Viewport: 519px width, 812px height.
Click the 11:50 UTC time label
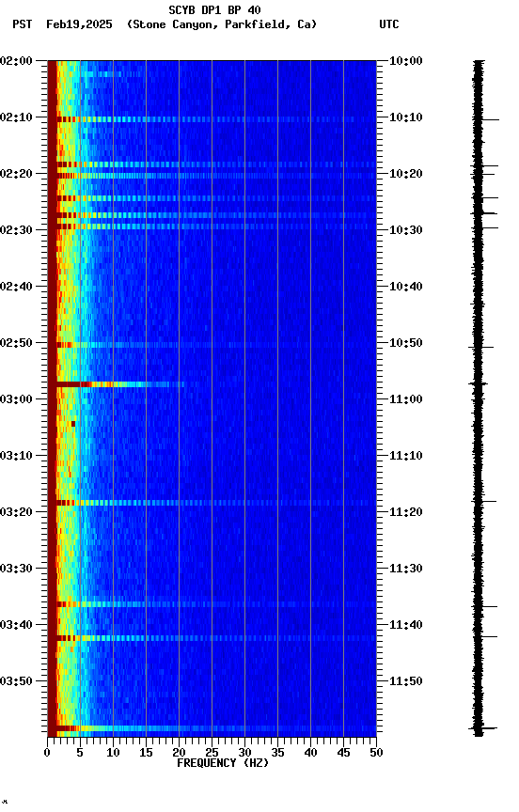[405, 681]
